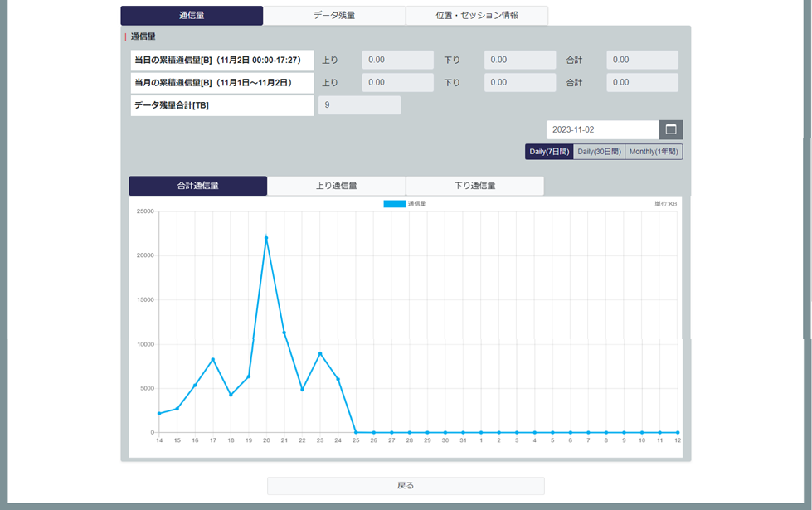Image resolution: width=812 pixels, height=510 pixels.
Task: Click the 25000 y-axis label
Action: 145,211
